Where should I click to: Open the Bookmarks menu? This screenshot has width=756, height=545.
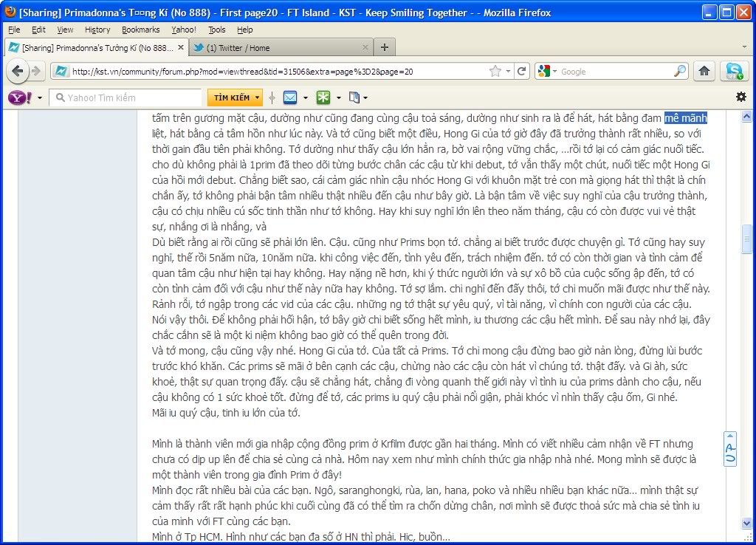pyautogui.click(x=141, y=30)
